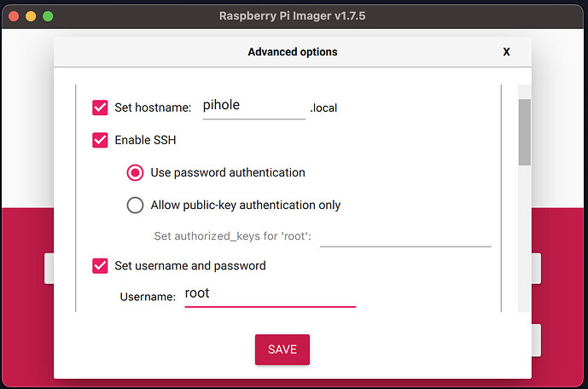Select Use password authentication option
Image resolution: width=588 pixels, height=389 pixels.
[x=135, y=172]
